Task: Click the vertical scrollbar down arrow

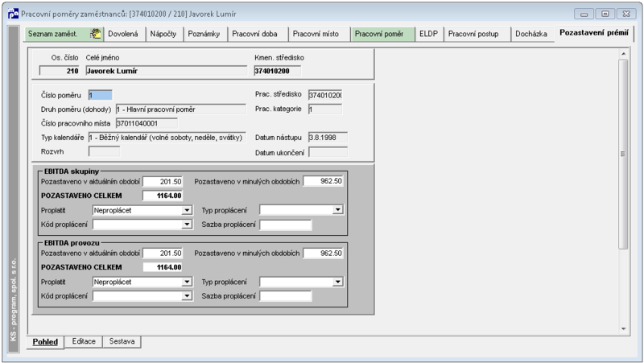Action: (623, 328)
